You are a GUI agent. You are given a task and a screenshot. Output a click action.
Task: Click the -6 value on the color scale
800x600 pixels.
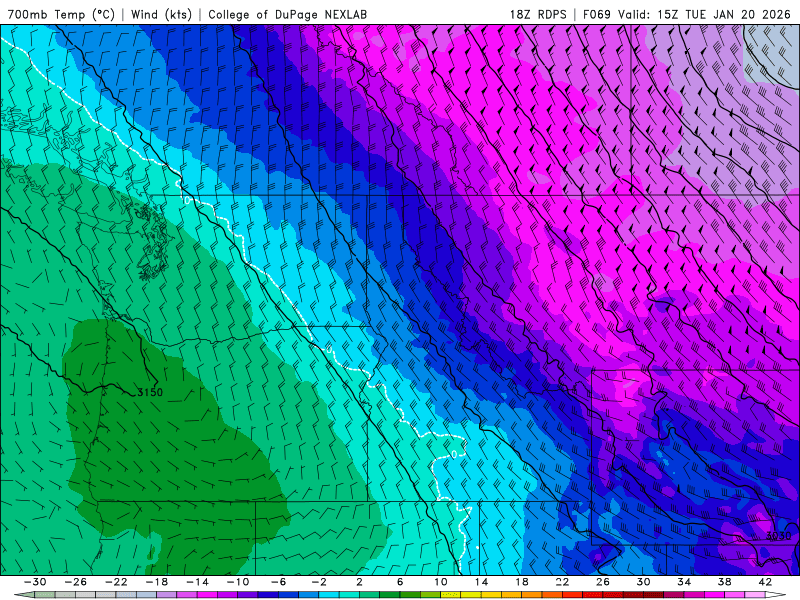pyautogui.click(x=279, y=582)
